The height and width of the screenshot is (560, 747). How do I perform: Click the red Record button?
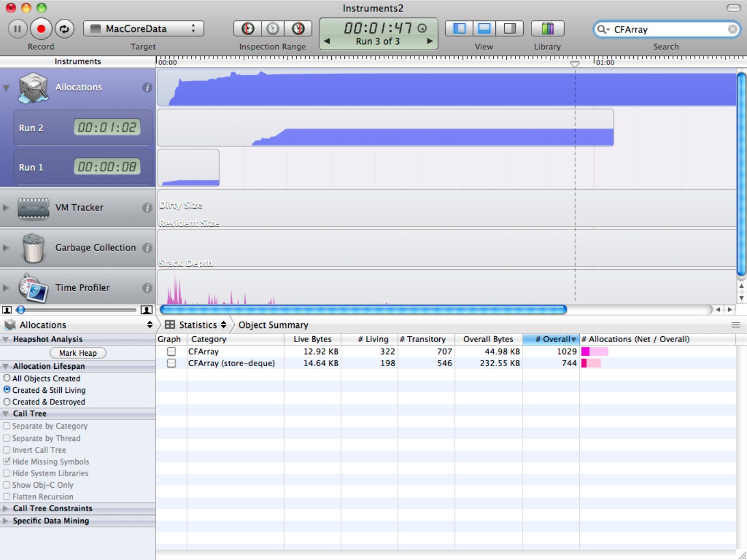pyautogui.click(x=41, y=29)
